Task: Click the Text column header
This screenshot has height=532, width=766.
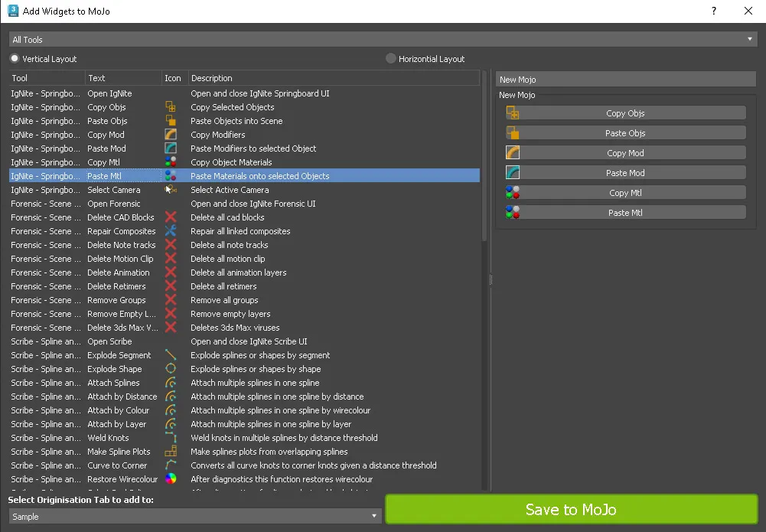Action: point(123,78)
